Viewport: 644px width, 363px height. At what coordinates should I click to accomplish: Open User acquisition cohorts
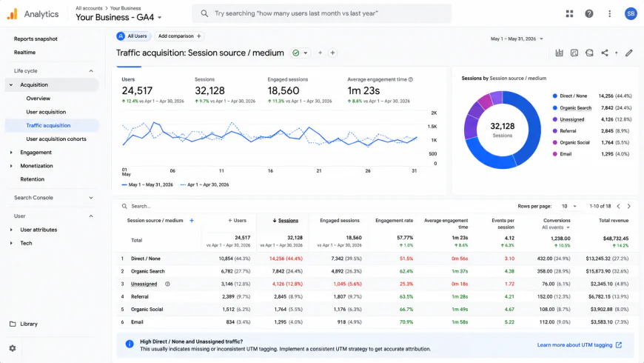(x=56, y=139)
